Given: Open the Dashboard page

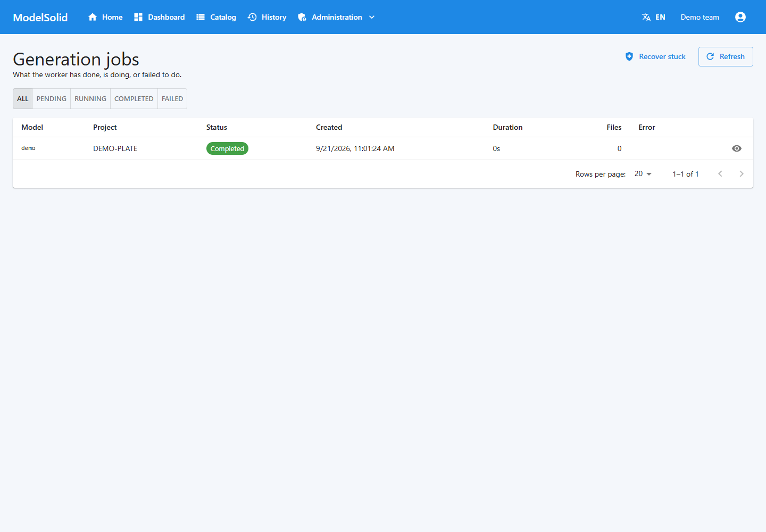Looking at the screenshot, I should 159,17.
